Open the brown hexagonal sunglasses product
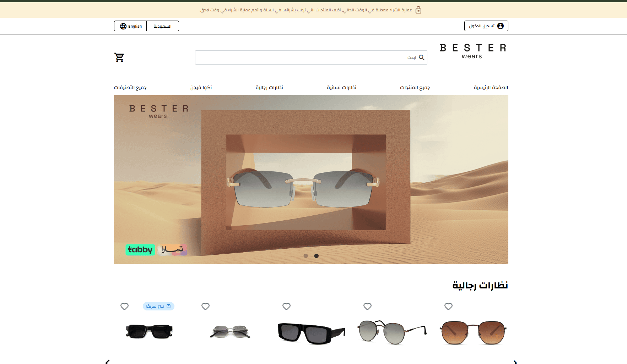627x364 pixels. click(x=473, y=333)
